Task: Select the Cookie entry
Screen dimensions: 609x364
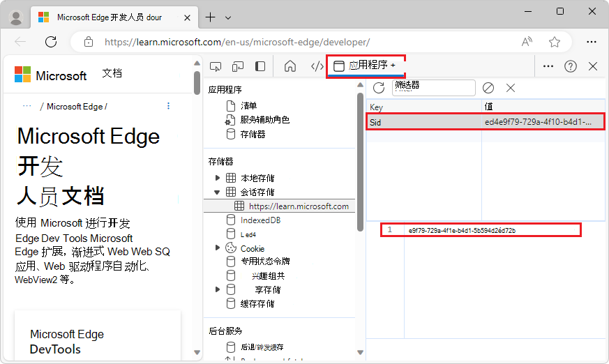Action: point(253,248)
